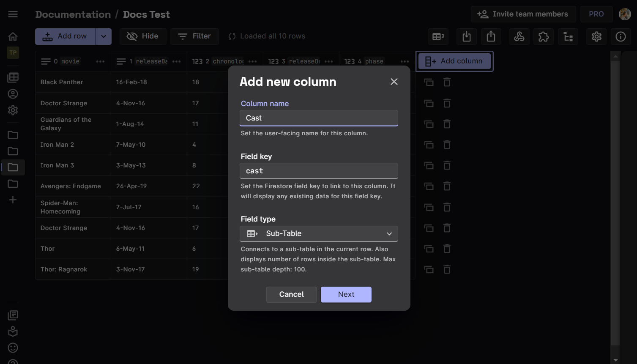Delete the Black Panther row
This screenshot has width=637, height=364.
click(447, 82)
